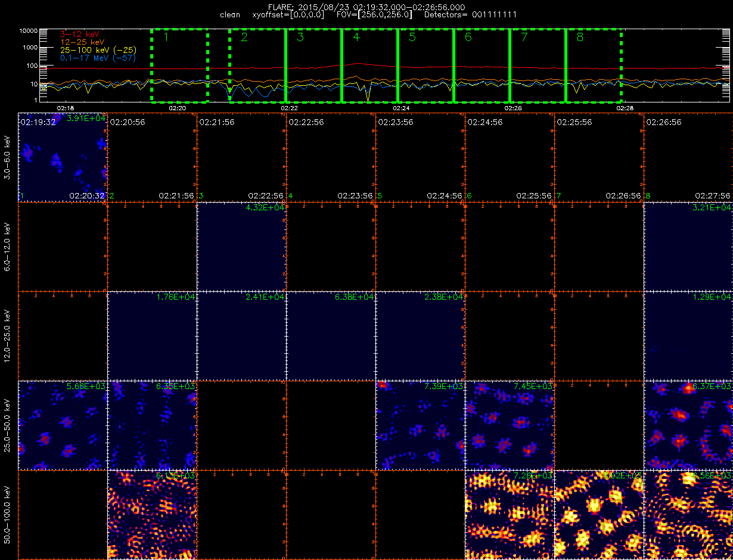
Task: Click the 6.0-12.0 keV row label
Action: coord(7,247)
